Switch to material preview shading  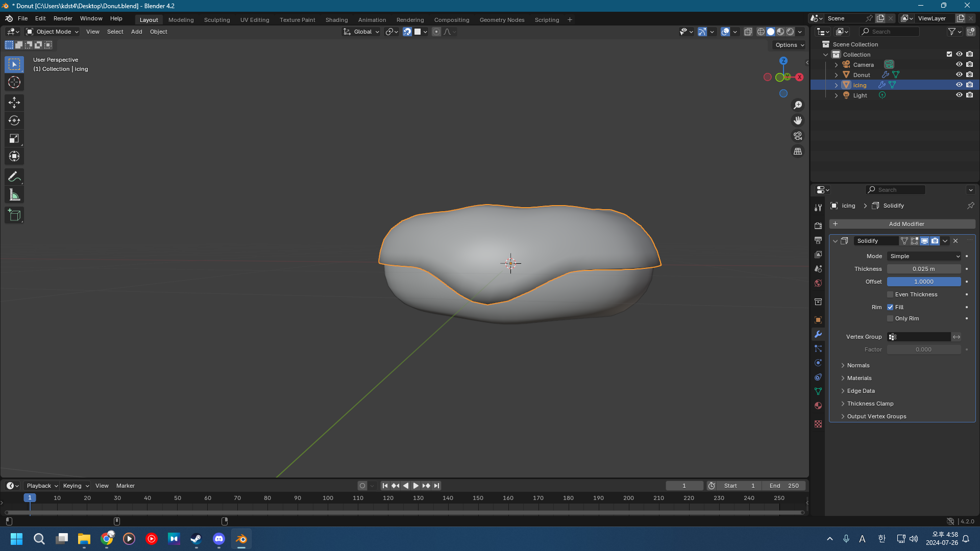click(780, 32)
